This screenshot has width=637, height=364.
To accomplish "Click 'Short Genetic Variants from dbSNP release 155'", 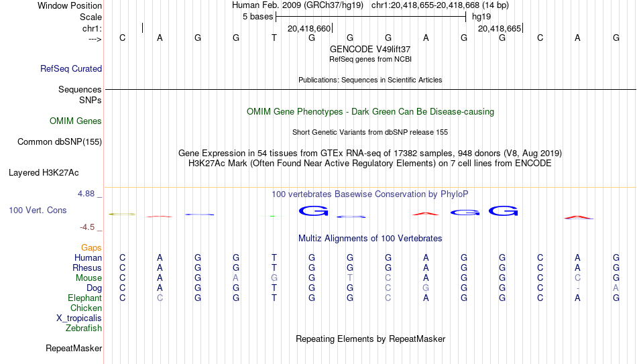I will (x=370, y=133).
